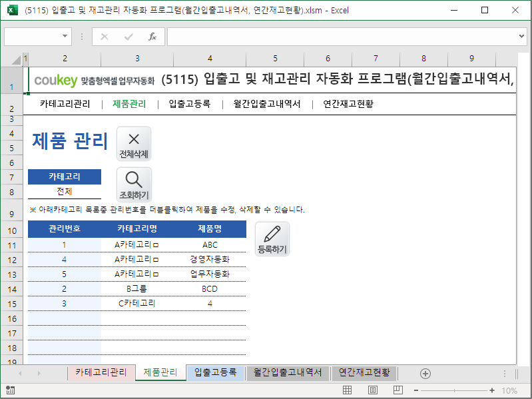Expand the formula bar chevron
The width and height of the screenshot is (532, 399).
[x=521, y=37]
